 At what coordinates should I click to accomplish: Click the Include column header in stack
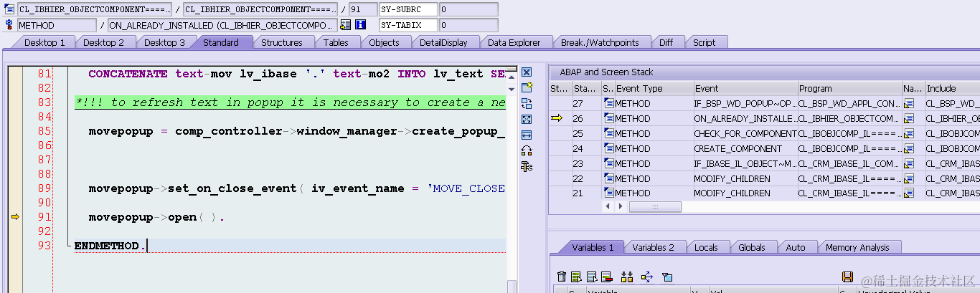952,89
